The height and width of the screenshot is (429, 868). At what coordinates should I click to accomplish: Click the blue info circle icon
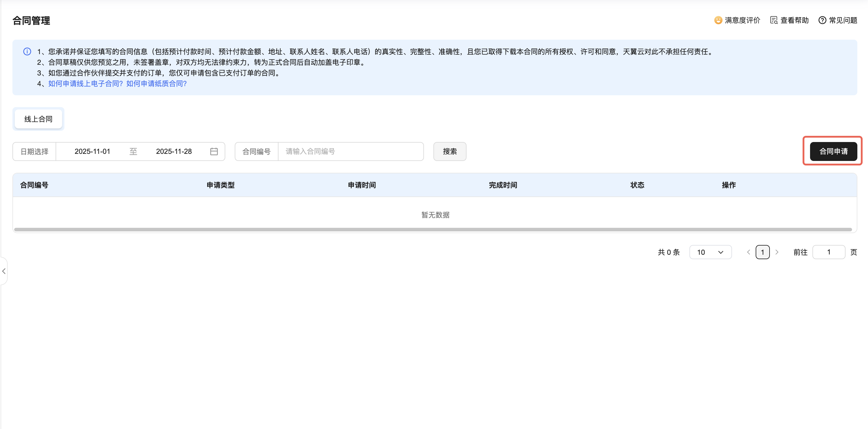coord(27,51)
